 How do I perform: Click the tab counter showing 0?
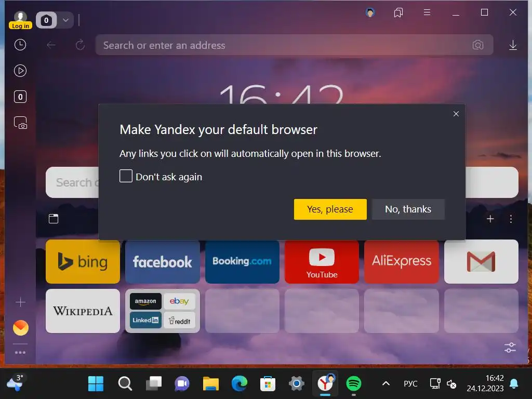pyautogui.click(x=46, y=20)
